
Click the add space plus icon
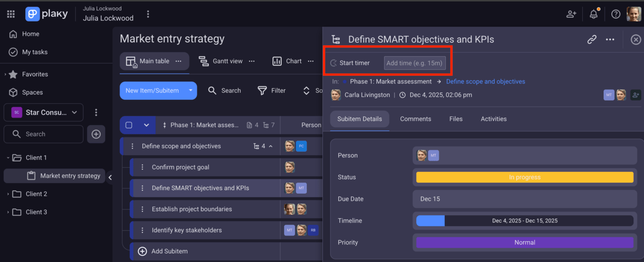click(x=96, y=134)
